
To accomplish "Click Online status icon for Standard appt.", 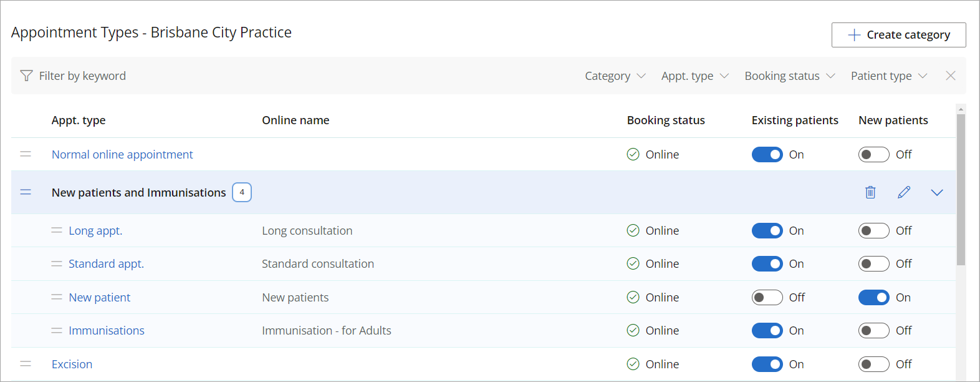I will click(633, 263).
